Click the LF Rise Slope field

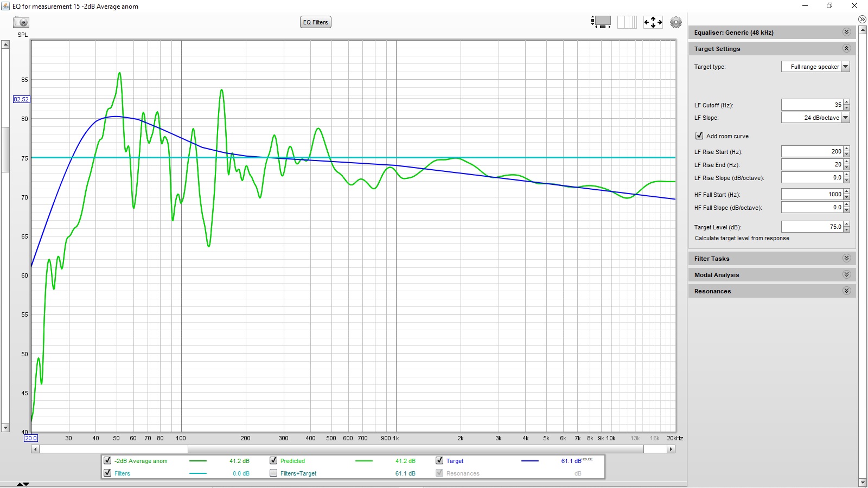[x=812, y=177]
